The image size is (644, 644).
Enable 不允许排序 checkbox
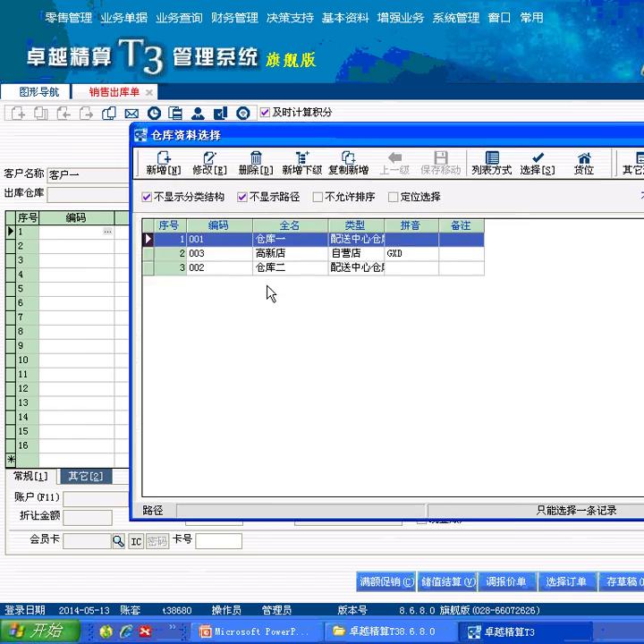tap(318, 197)
